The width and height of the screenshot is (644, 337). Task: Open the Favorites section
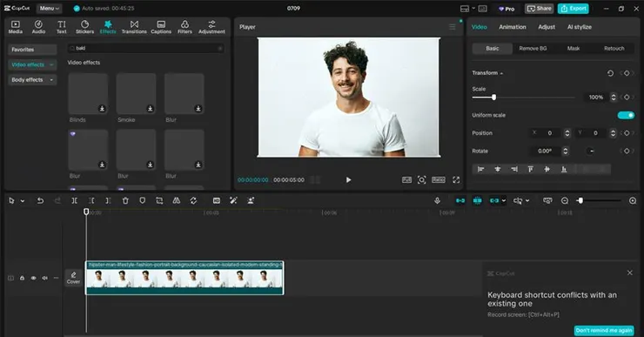tap(32, 50)
